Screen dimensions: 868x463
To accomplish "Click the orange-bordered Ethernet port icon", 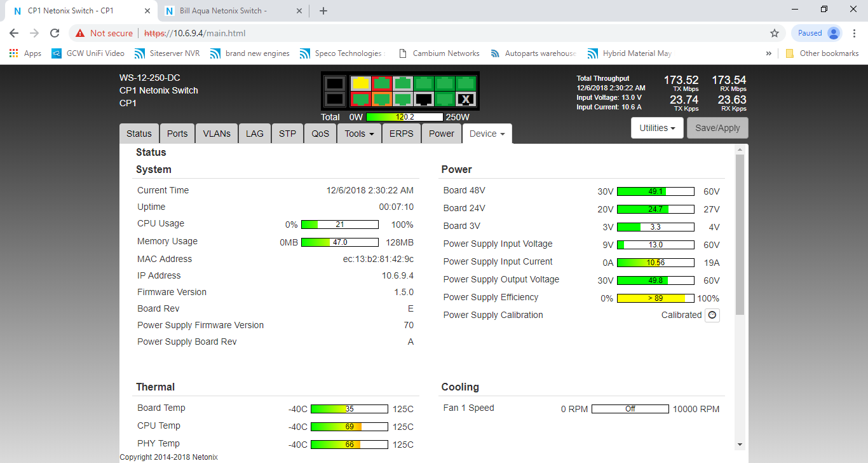I will pos(381,99).
